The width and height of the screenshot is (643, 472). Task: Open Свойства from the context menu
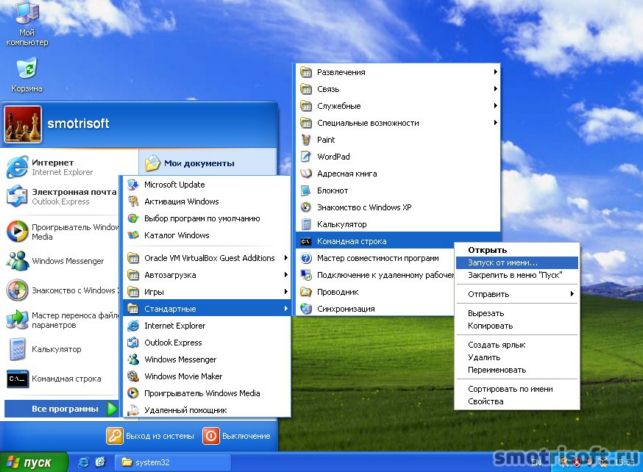click(517, 401)
